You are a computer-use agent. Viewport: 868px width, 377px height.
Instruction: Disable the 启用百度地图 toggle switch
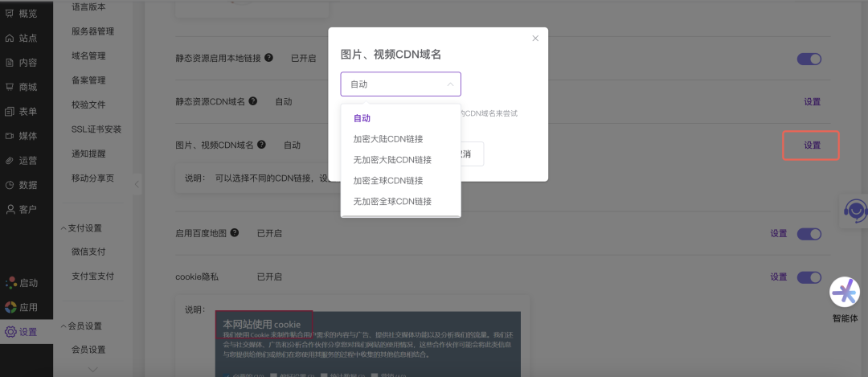tap(809, 234)
